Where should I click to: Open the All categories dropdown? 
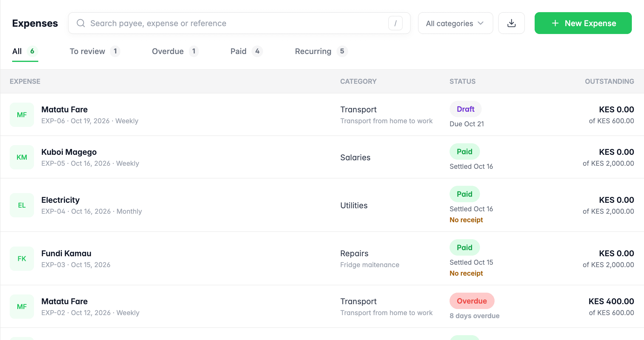tap(455, 23)
